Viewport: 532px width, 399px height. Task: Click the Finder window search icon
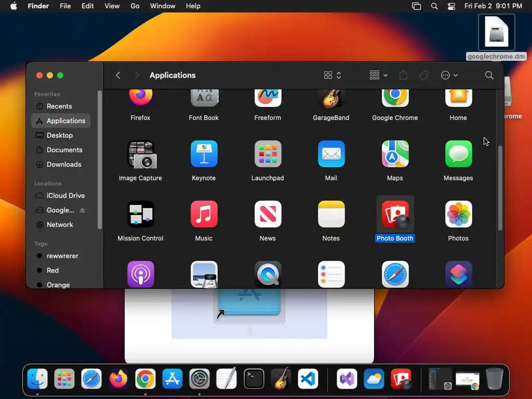(489, 75)
